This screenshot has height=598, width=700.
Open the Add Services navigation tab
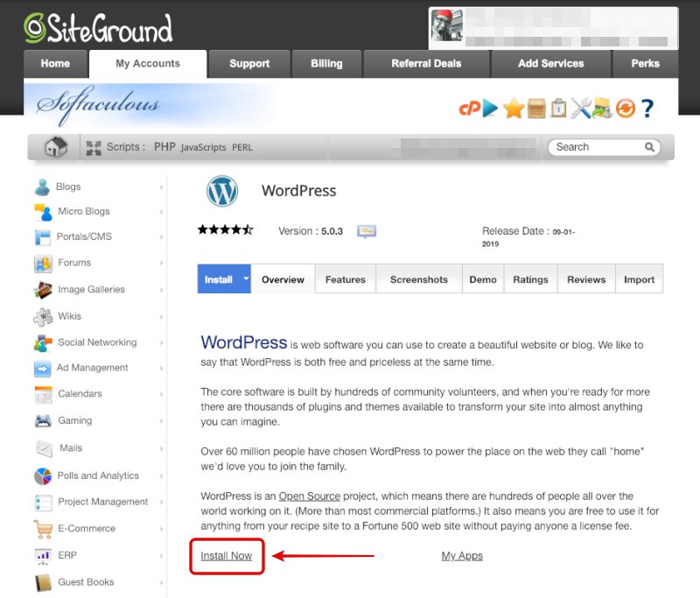pos(551,64)
